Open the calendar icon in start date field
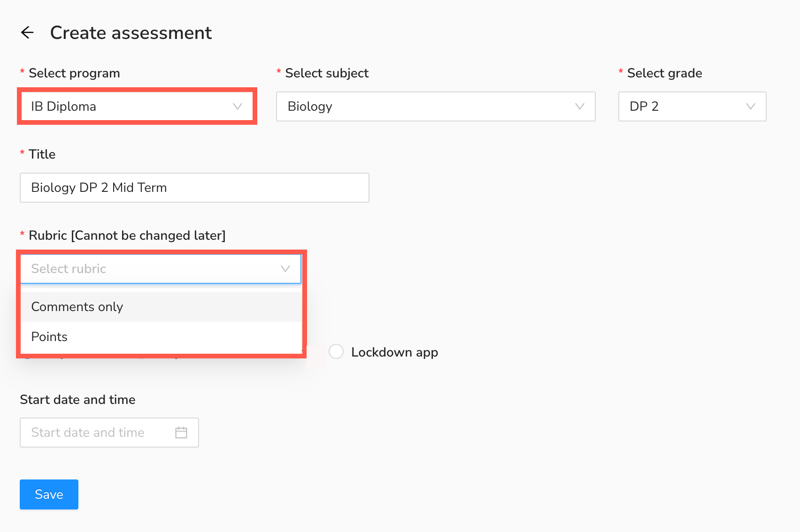 tap(181, 433)
